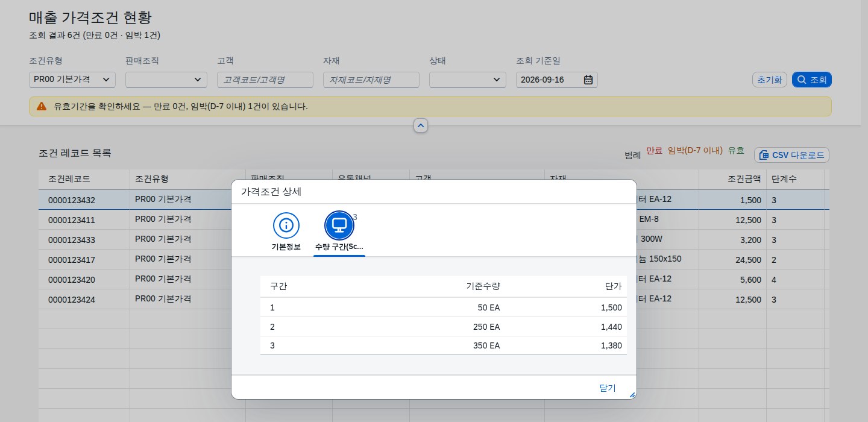Expand the 상태 dropdown
868x422 pixels.
tap(468, 80)
